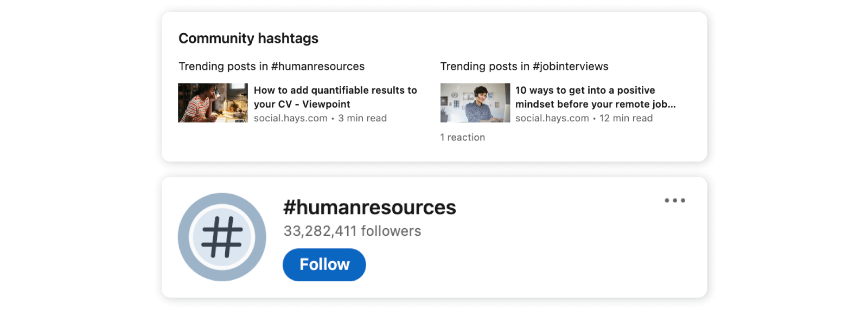This screenshot has height=309, width=868.
Task: Click the dark hash glyph inside the circle
Action: point(222,237)
